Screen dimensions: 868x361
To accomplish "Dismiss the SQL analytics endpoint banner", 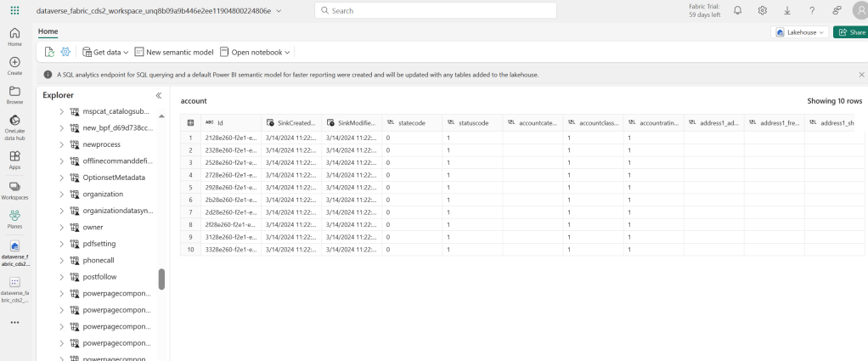I will [861, 75].
